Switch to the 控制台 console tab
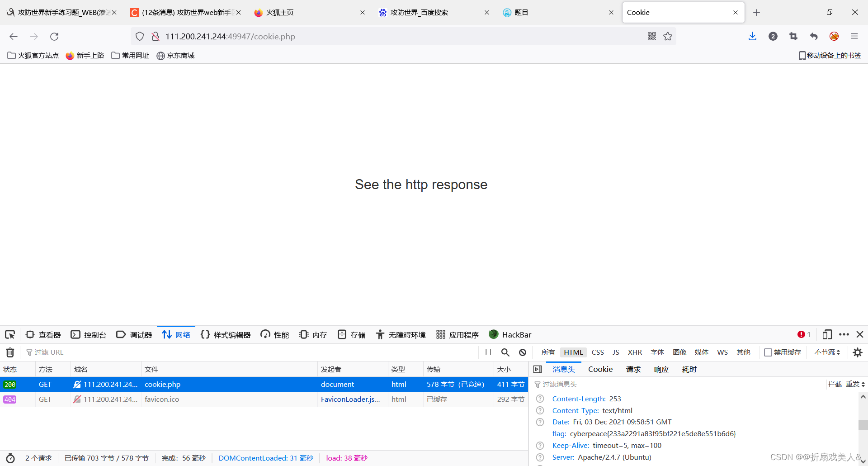The height and width of the screenshot is (466, 868). tap(89, 335)
